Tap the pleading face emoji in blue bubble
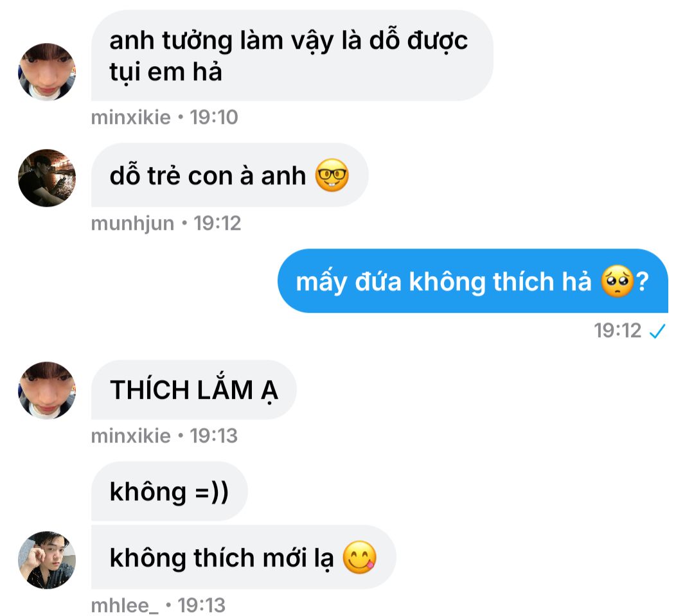694x616 pixels. pos(618,281)
